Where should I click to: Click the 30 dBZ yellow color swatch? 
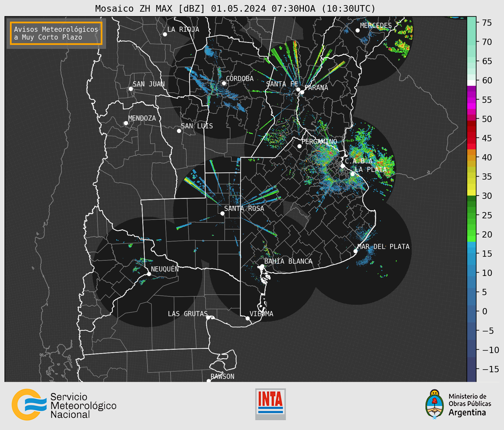[471, 193]
